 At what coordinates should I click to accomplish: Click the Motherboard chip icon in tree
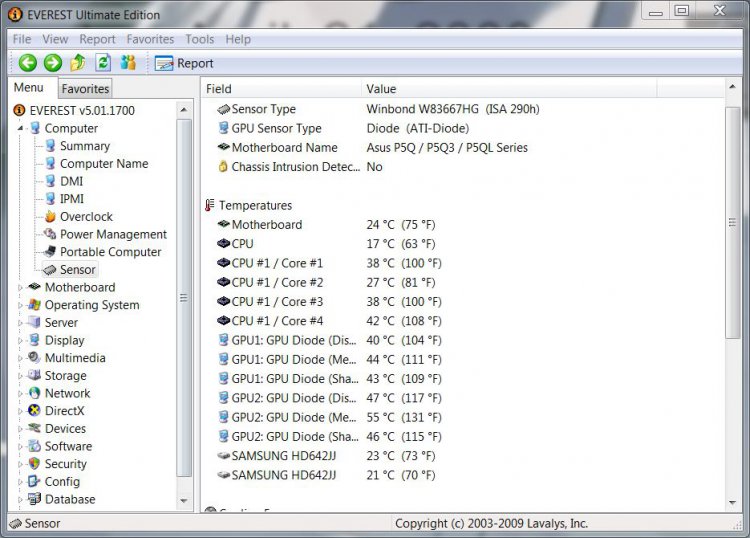[x=34, y=286]
